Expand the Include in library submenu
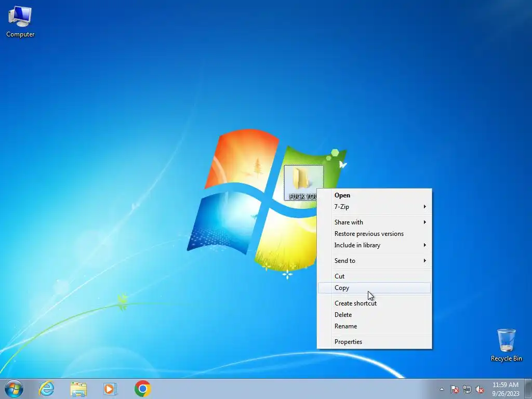The height and width of the screenshot is (399, 532). 374,245
